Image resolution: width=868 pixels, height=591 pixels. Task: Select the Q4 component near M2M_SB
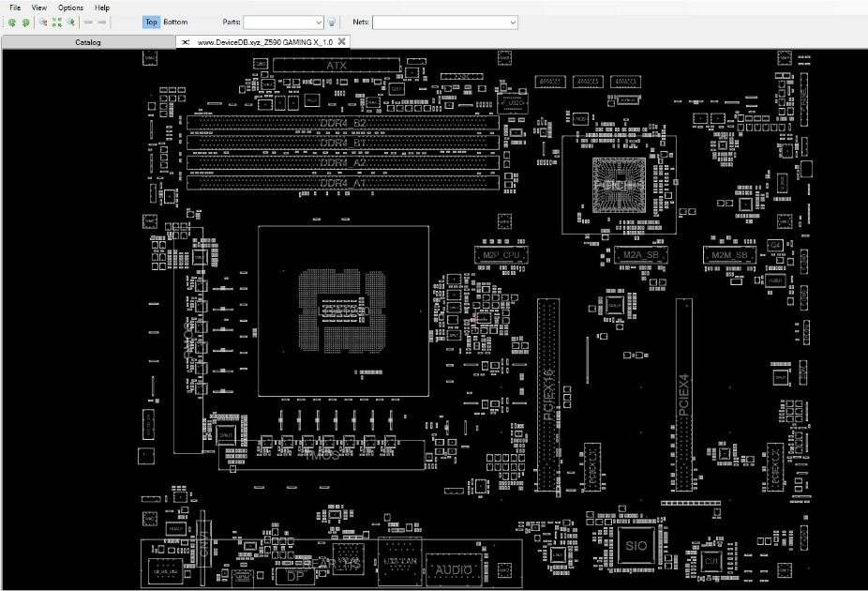point(775,245)
